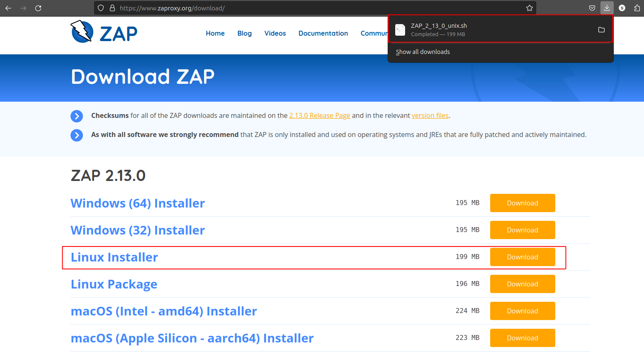Click the address bar URL field
The image size is (644, 352).
pyautogui.click(x=315, y=8)
